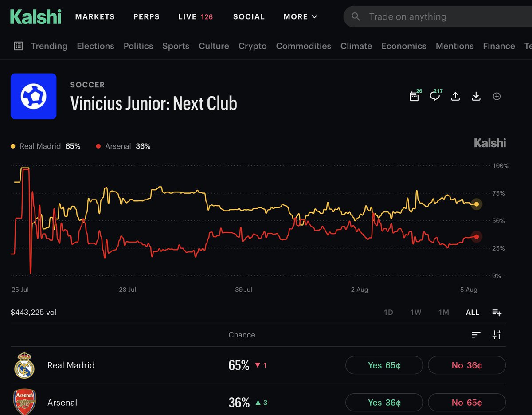Screen dimensions: 532x415
Task: Click the circled plus add icon
Action: [497, 96]
